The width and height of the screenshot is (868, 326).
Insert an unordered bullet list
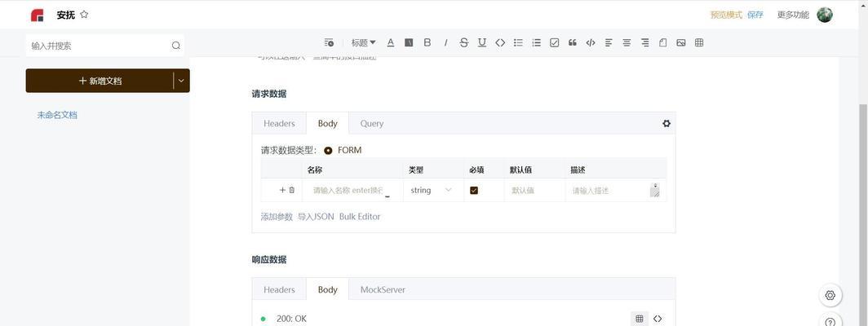point(518,42)
